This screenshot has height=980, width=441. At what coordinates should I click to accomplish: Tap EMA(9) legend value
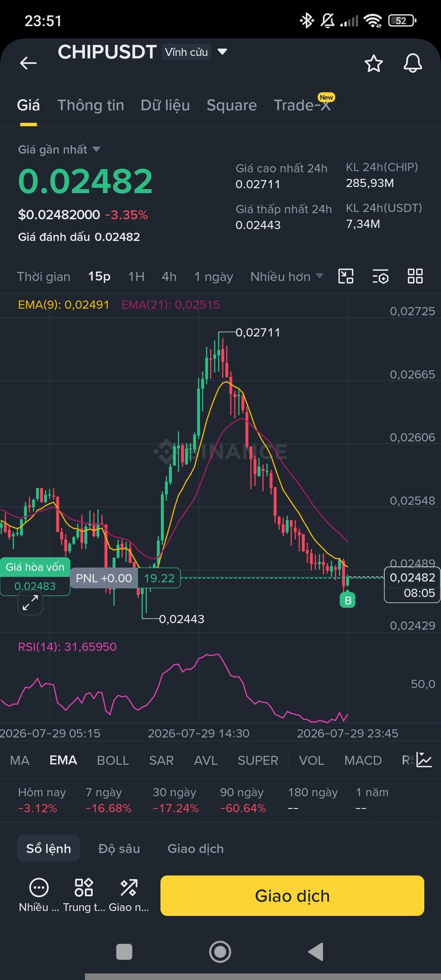[64, 305]
